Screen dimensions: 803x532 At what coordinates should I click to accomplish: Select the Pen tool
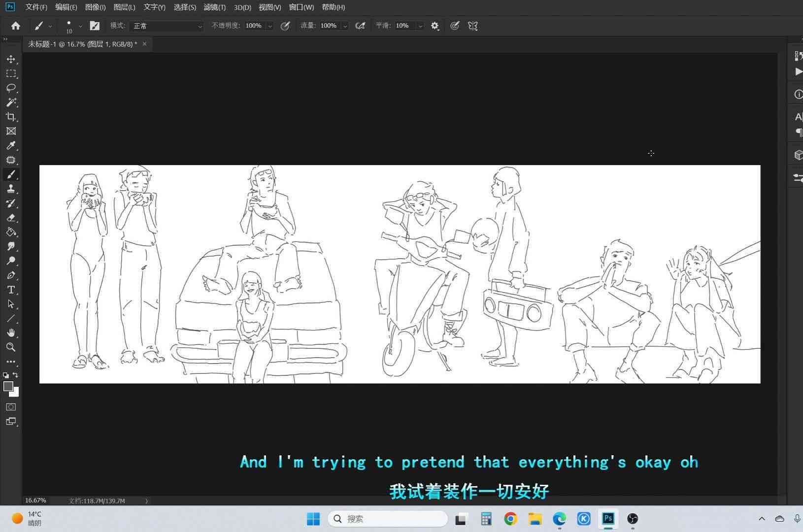pos(11,275)
